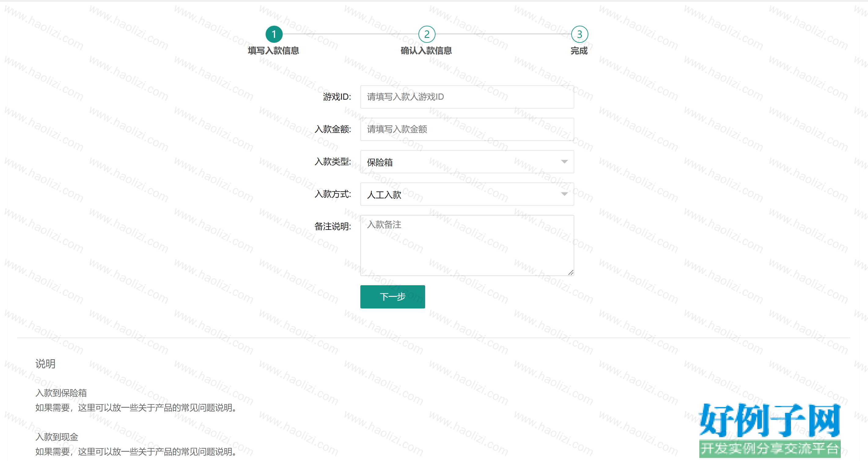Viewport: 868px width, 461px height.
Task: Open the 入款类型 dropdown showing 保险箱
Action: pos(467,162)
